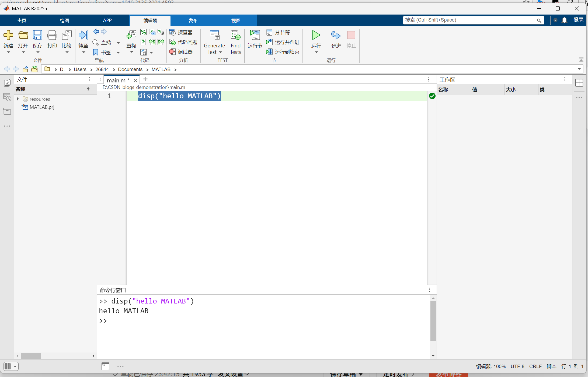Expand the resources folder

coord(18,99)
